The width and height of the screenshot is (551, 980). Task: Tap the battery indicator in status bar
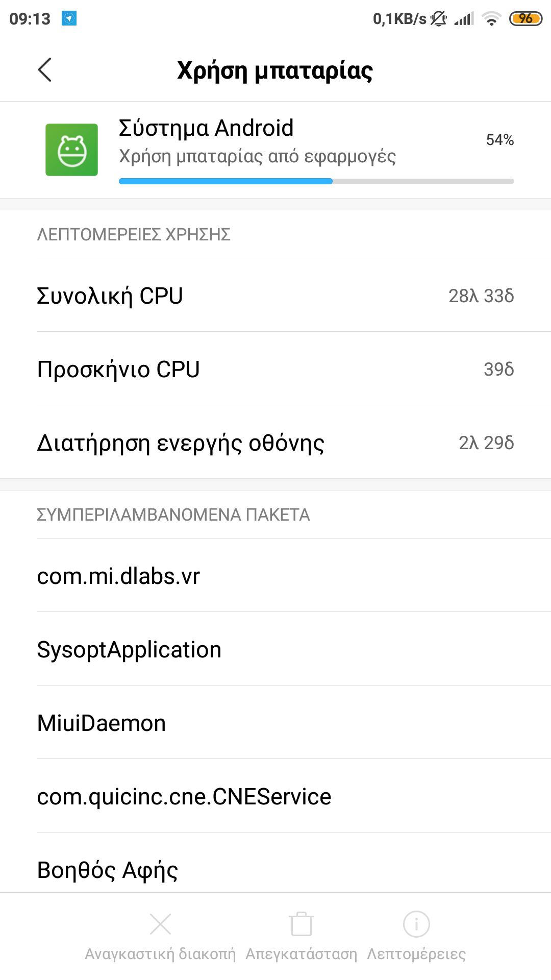525,19
